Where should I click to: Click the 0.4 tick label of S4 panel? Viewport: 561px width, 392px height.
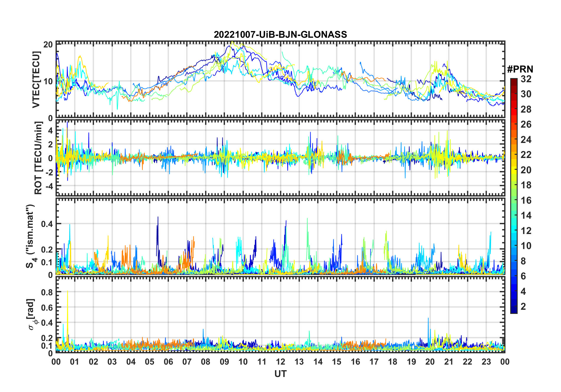tap(47, 224)
